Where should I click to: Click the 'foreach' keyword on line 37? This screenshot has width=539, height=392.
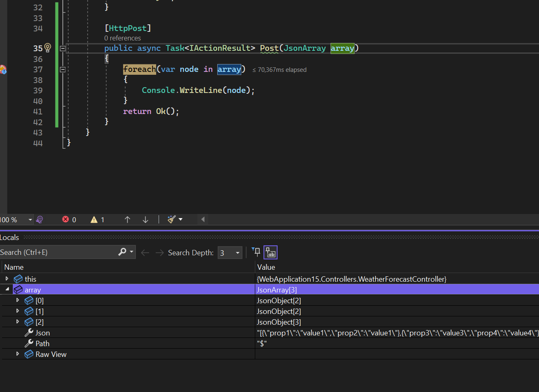[x=140, y=69]
